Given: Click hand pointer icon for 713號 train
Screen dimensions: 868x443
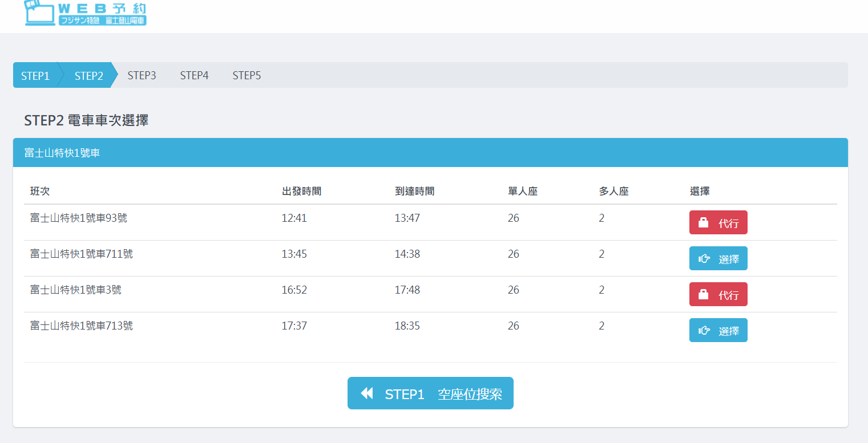Looking at the screenshot, I should pos(704,331).
